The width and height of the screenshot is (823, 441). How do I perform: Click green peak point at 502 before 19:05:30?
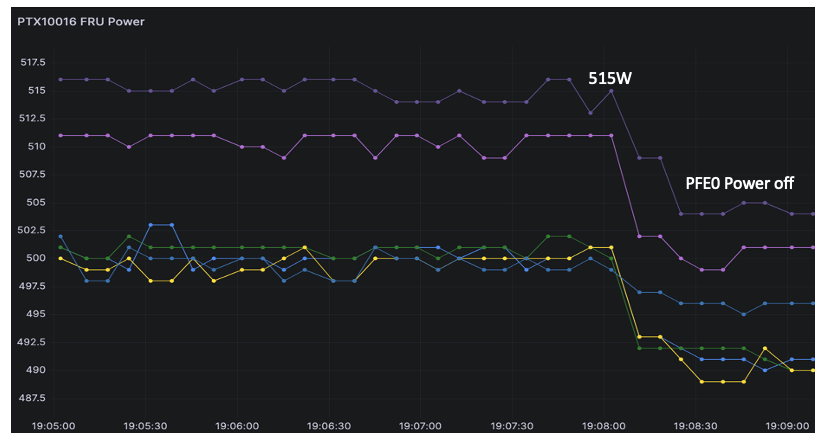pyautogui.click(x=129, y=237)
